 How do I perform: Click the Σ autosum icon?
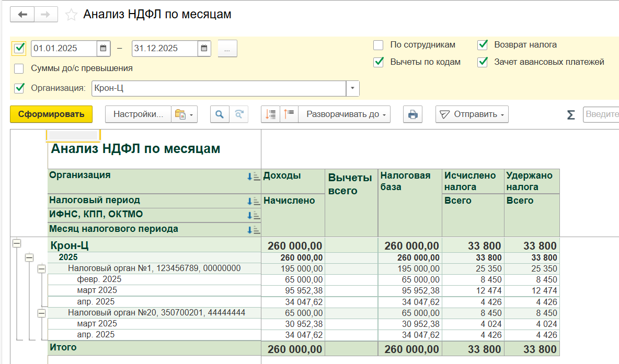[x=571, y=114]
